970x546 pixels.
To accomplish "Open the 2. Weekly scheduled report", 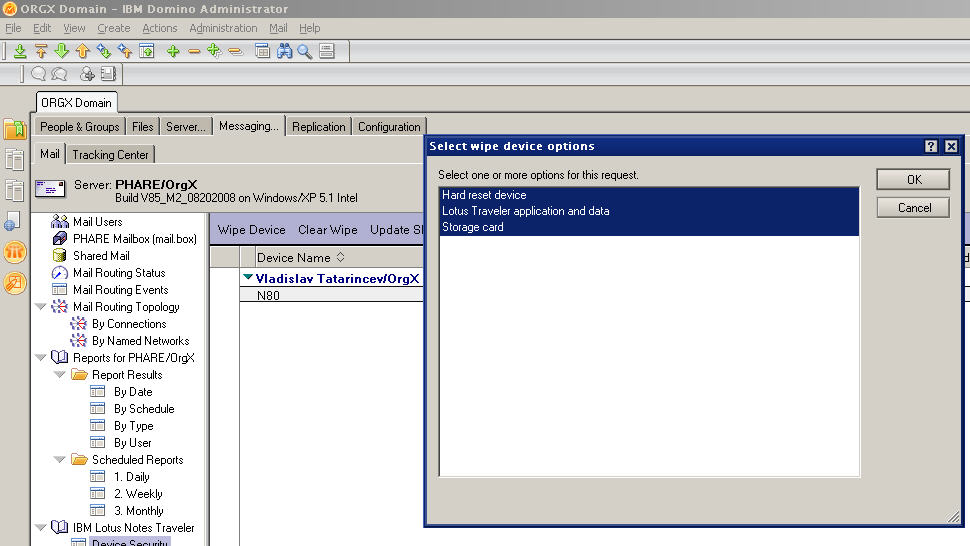I will (138, 493).
